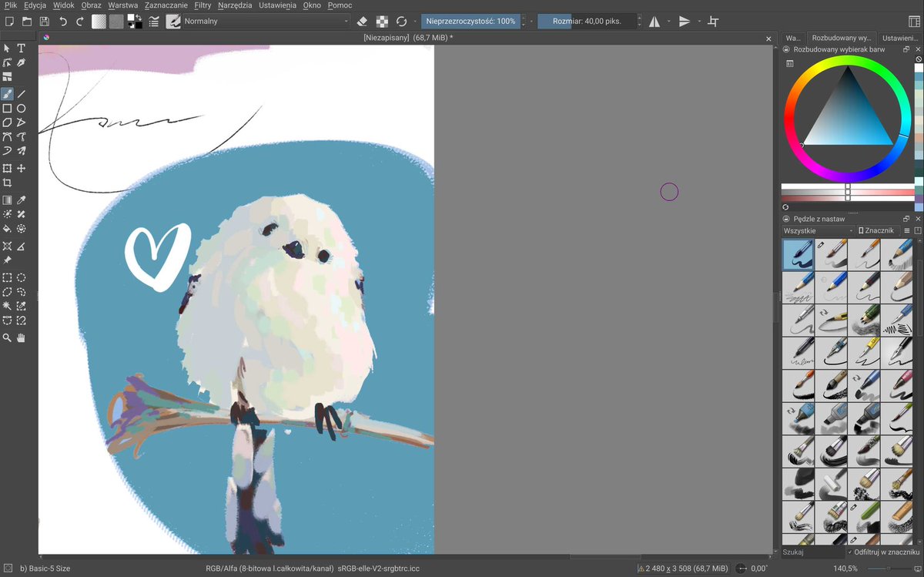This screenshot has width=924, height=577.
Task: Open the 'Normalny' blending mode dropdown
Action: tap(266, 22)
